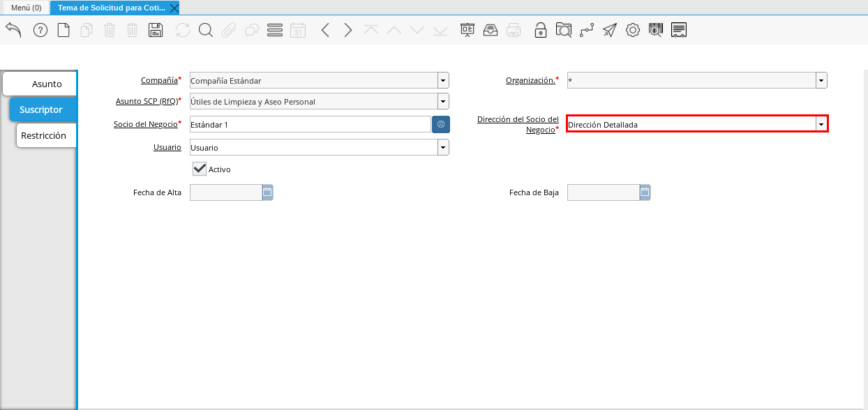Click the Dirección Detallada combo field
The width and height of the screenshot is (868, 410).
pos(691,124)
